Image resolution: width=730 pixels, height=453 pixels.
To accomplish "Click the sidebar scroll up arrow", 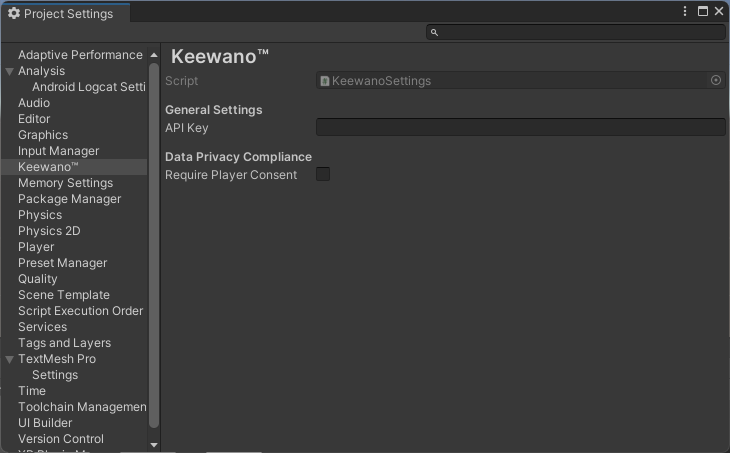I will [x=154, y=55].
